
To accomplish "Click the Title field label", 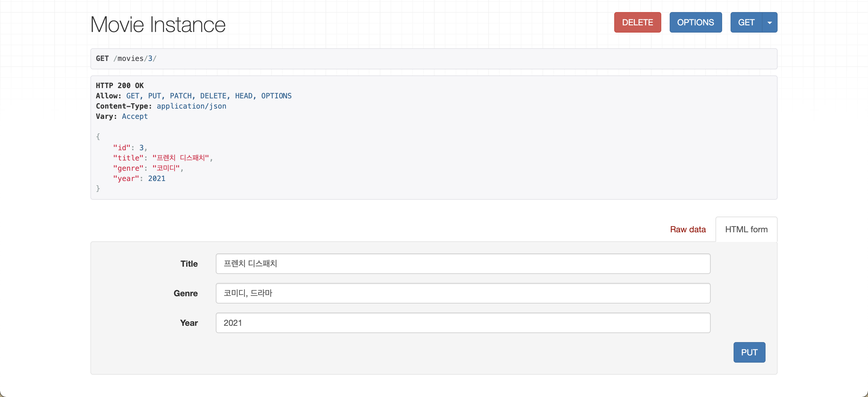I will click(189, 264).
